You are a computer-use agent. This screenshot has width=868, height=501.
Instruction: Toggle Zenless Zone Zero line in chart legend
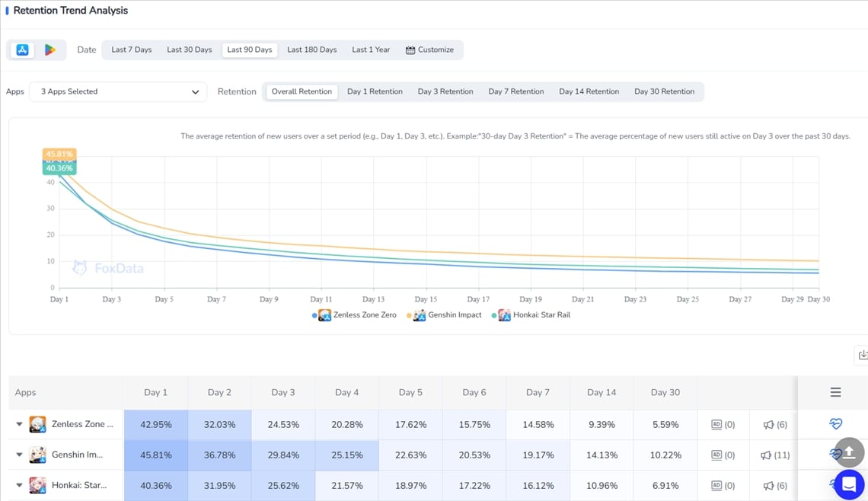[356, 315]
